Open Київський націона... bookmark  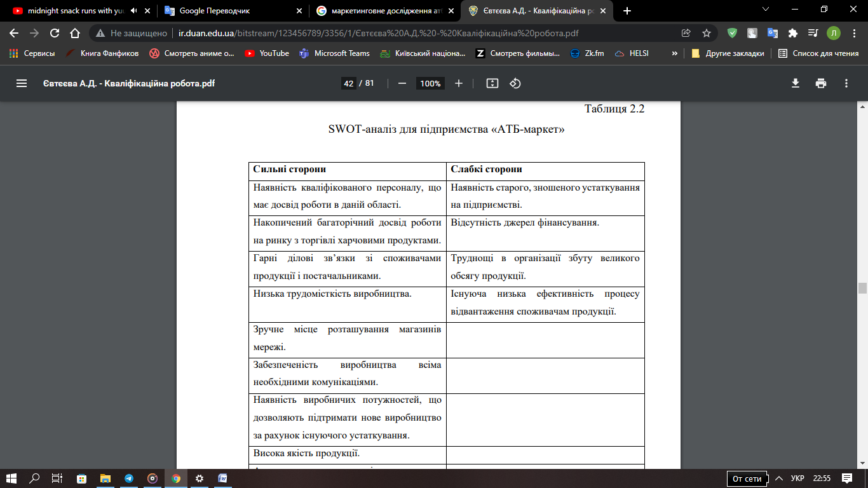click(423, 53)
